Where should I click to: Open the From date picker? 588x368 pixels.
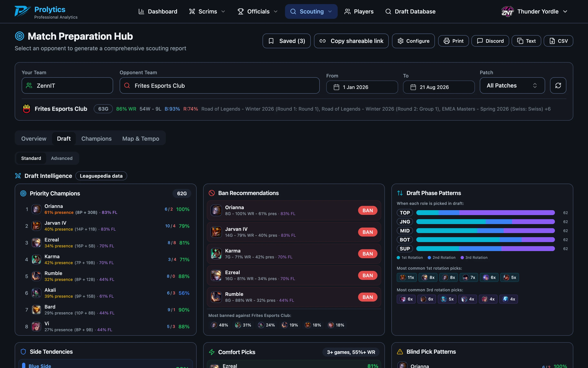pos(362,87)
